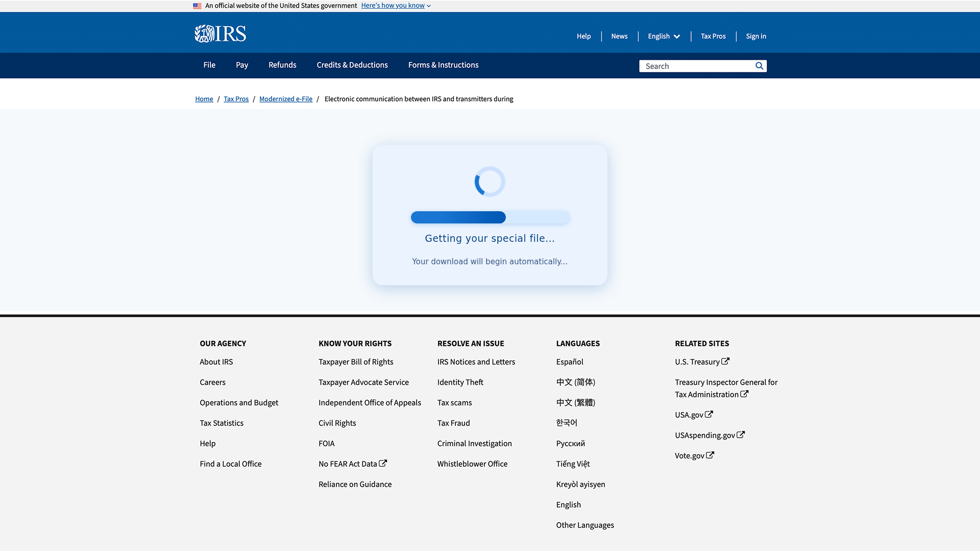Open the File menu
Image resolution: width=980 pixels, height=551 pixels.
coord(209,65)
